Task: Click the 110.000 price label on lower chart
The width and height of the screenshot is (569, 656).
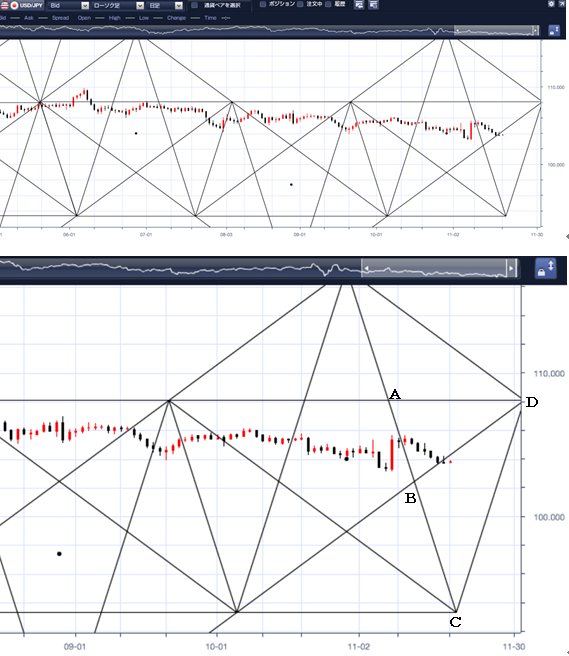Action: point(549,373)
